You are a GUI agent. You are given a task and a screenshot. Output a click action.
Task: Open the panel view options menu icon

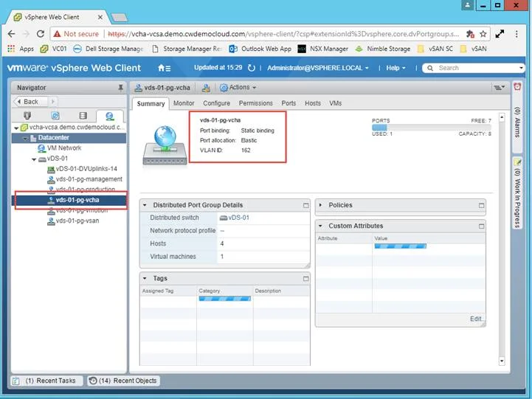click(499, 88)
